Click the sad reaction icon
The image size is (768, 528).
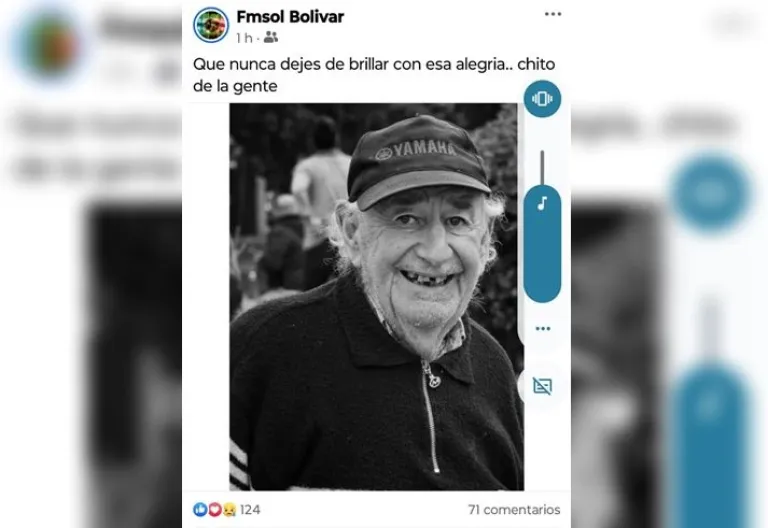click(229, 509)
